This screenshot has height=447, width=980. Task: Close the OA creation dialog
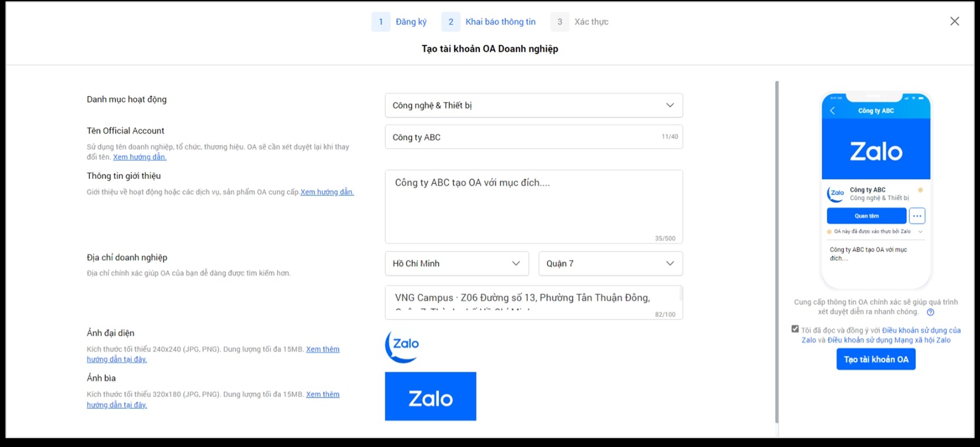(x=954, y=21)
